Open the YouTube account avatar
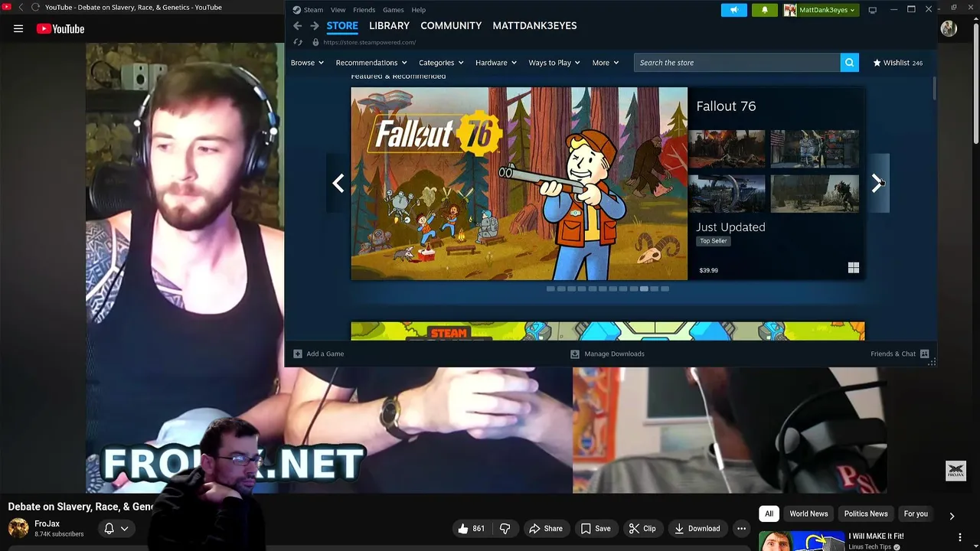 pos(949,29)
